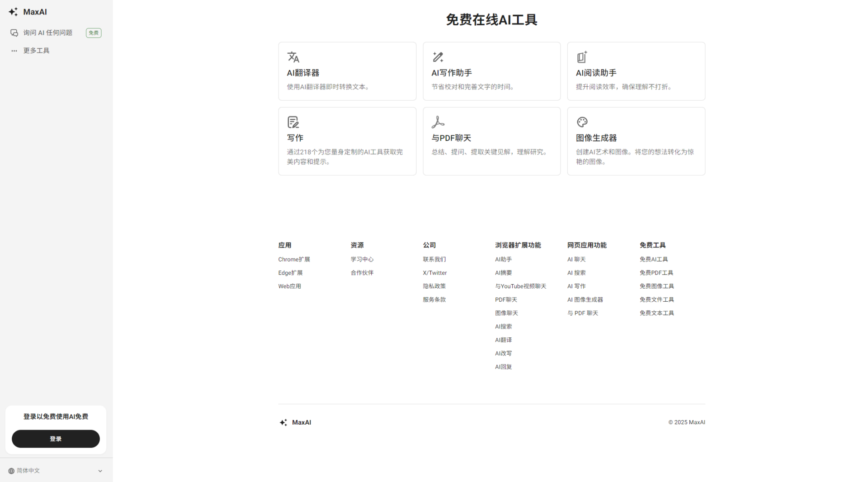This screenshot has height=482, width=868.
Task: Open the AI阅读助手 reading assistant tool
Action: [636, 71]
